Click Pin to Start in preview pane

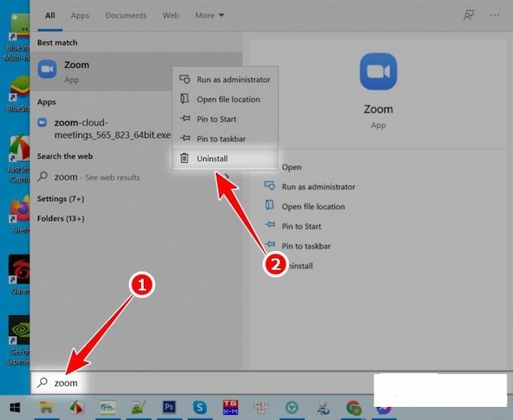point(301,226)
